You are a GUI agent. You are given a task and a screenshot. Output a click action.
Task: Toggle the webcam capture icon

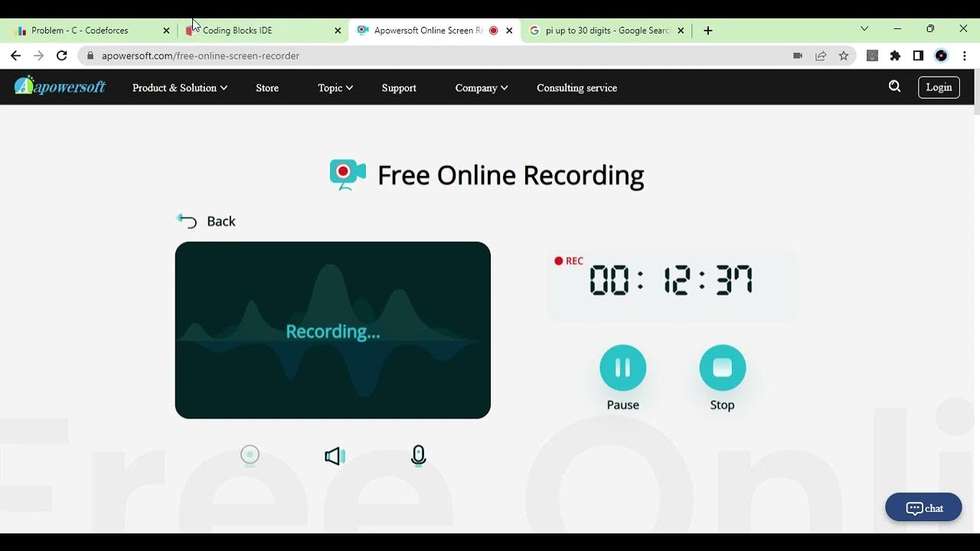250,456
